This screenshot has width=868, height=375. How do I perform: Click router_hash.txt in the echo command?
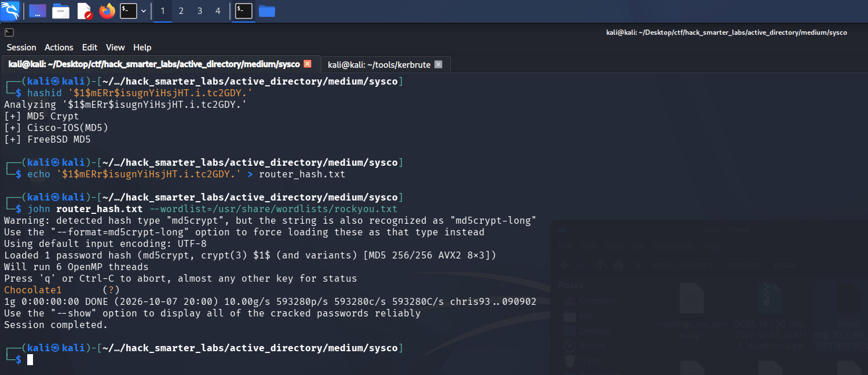coord(302,174)
